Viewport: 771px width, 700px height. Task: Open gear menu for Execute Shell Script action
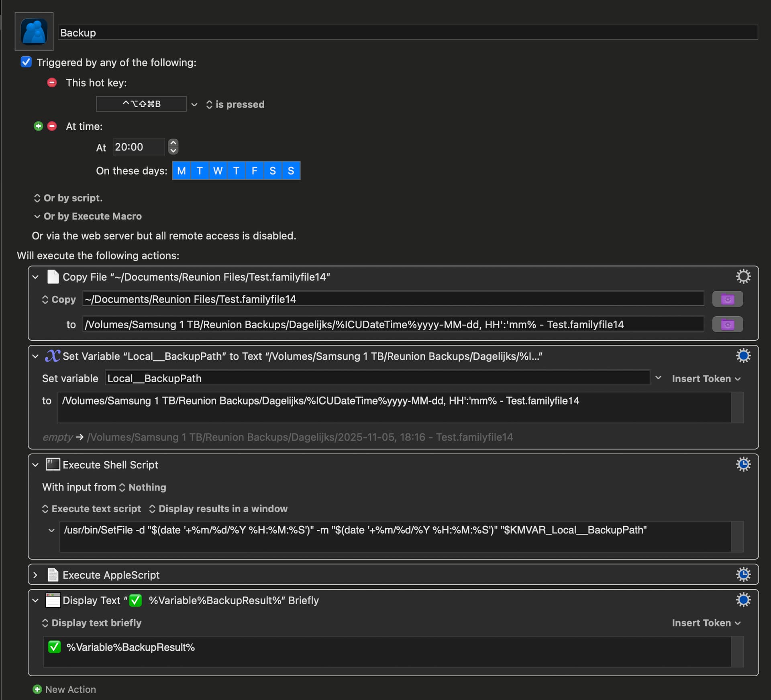click(x=743, y=464)
